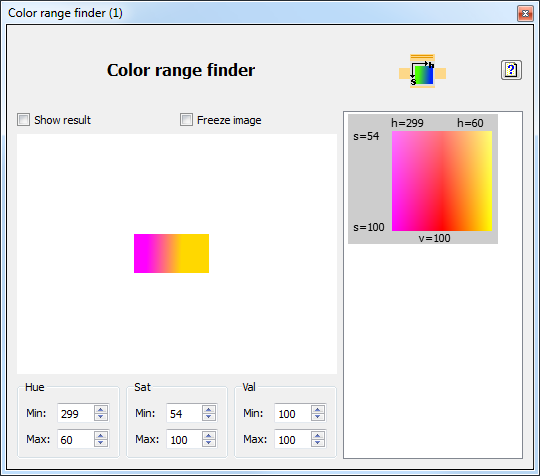Click the hue-saturation color map square
This screenshot has height=476, width=540.
pyautogui.click(x=442, y=181)
